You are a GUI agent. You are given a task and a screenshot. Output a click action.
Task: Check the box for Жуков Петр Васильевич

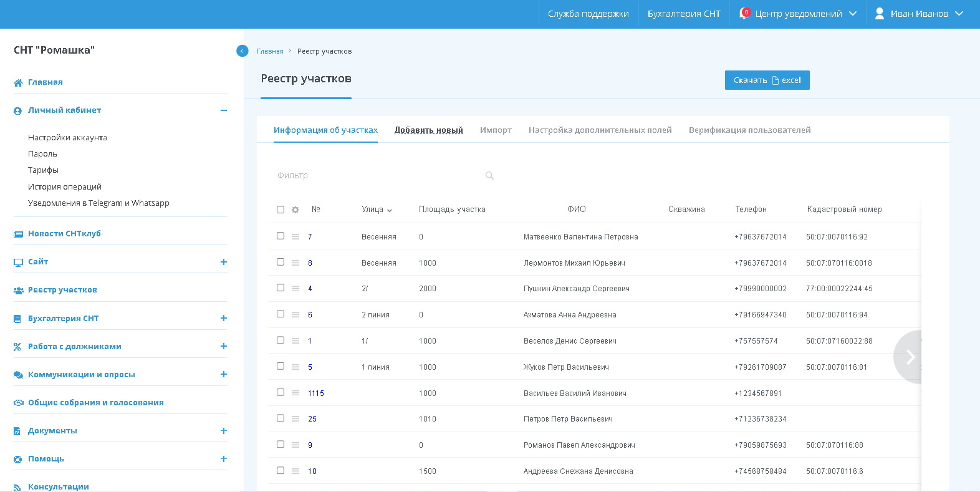coord(281,366)
